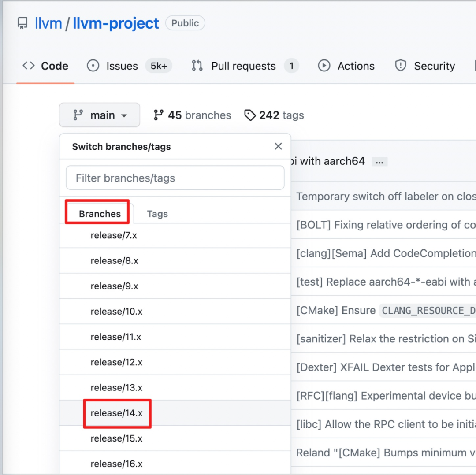Close the Switch branches/tags popup
This screenshot has height=475, width=476.
pyautogui.click(x=278, y=147)
